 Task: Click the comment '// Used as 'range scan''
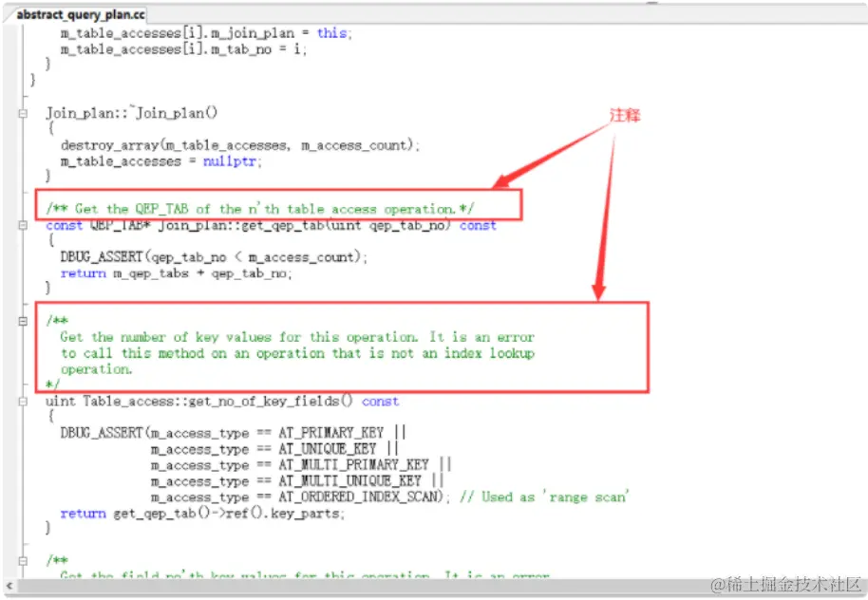[543, 497]
